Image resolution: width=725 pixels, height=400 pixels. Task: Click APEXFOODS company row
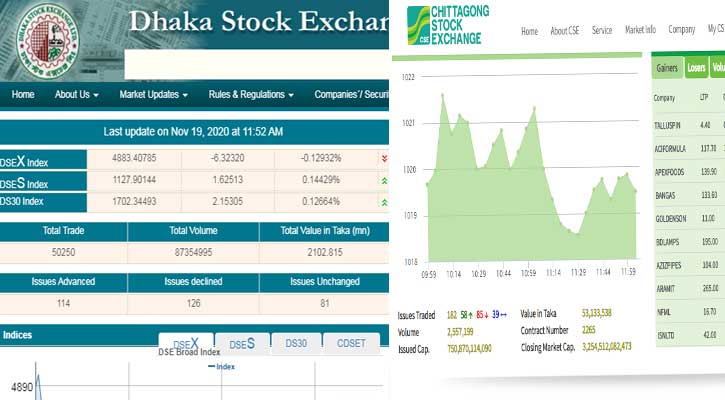coord(670,172)
